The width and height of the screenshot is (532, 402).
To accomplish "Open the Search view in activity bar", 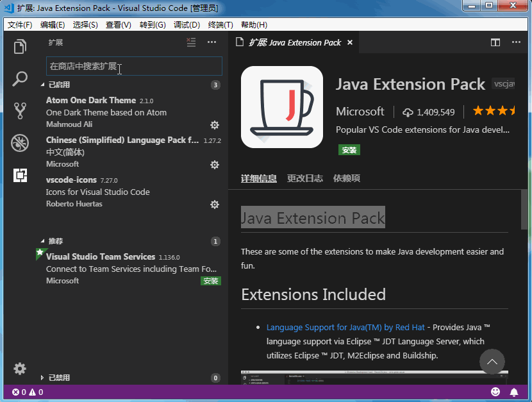I will tap(20, 79).
